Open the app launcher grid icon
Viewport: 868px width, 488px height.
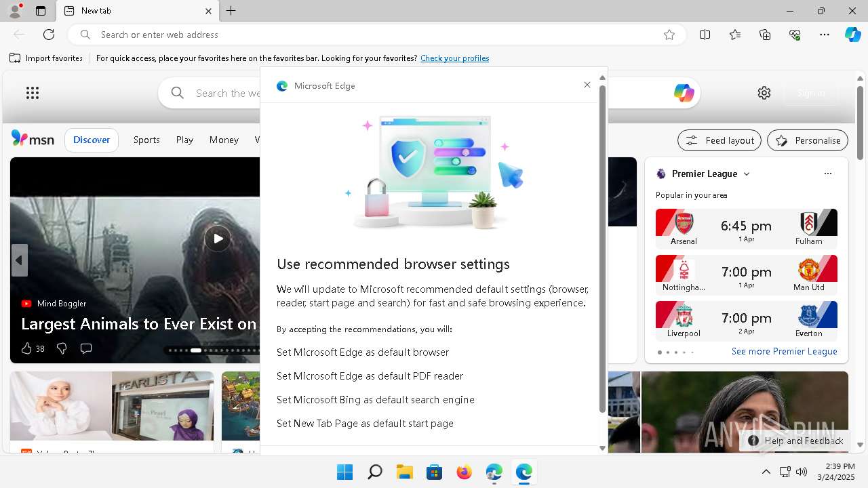click(x=33, y=93)
